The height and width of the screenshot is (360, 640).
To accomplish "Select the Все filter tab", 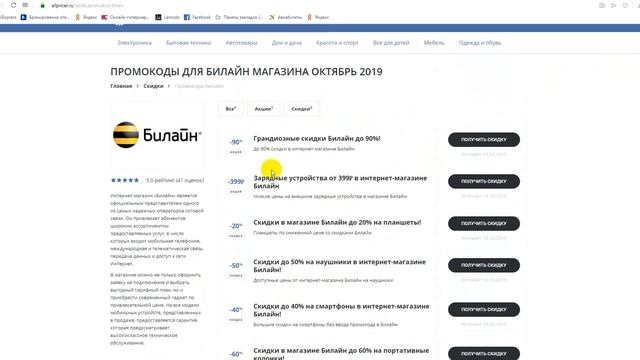I will tap(231, 109).
